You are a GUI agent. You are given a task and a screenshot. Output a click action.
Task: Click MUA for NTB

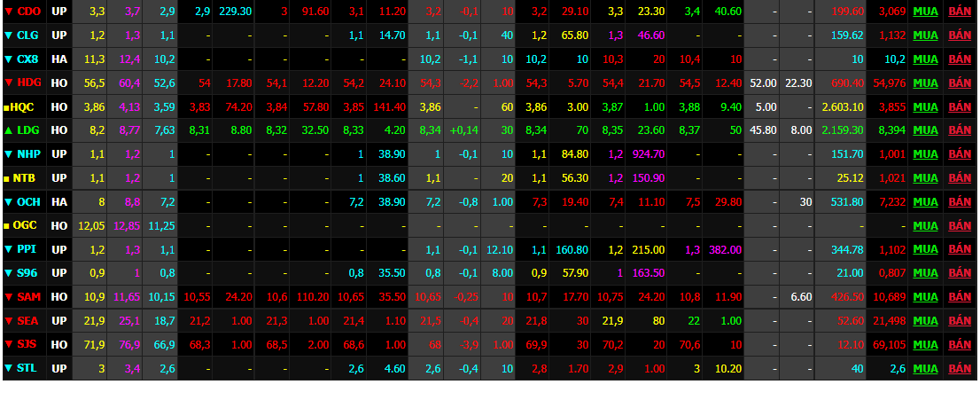point(925,177)
